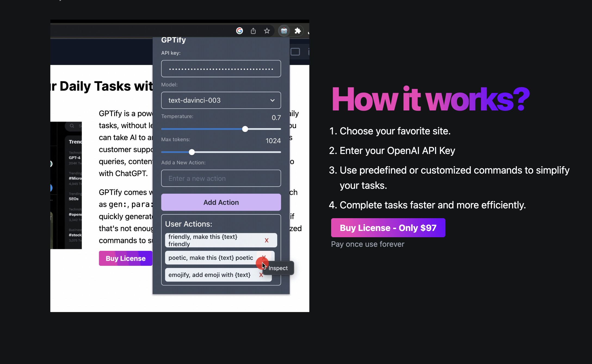The image size is (592, 364).
Task: Click Buy License - Only $97 button
Action: (x=388, y=228)
